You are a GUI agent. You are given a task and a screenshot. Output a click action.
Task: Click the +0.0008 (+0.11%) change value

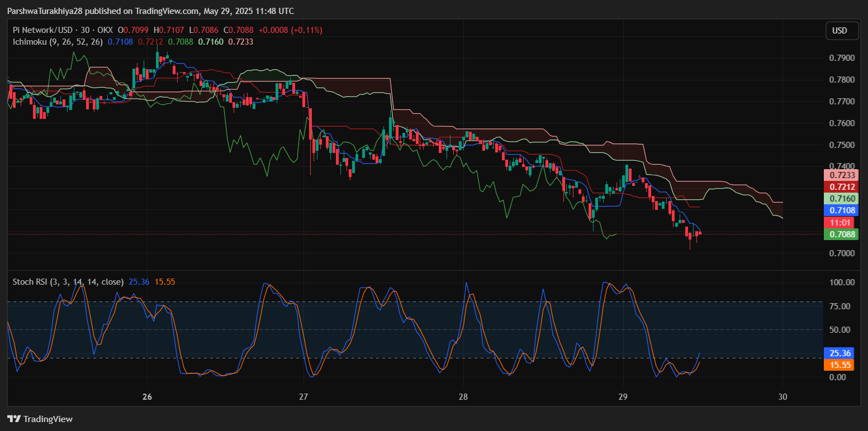[290, 30]
